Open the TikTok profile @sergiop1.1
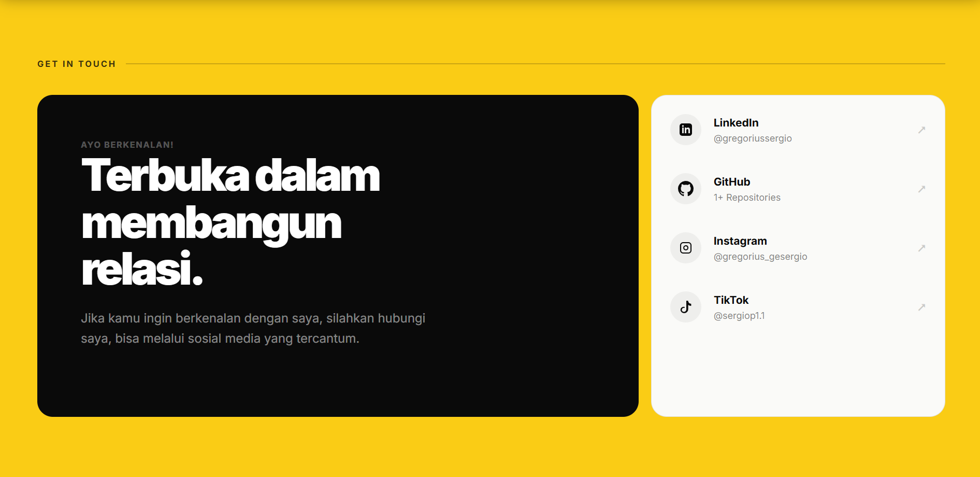Screen dimensions: 980x477 [739, 315]
